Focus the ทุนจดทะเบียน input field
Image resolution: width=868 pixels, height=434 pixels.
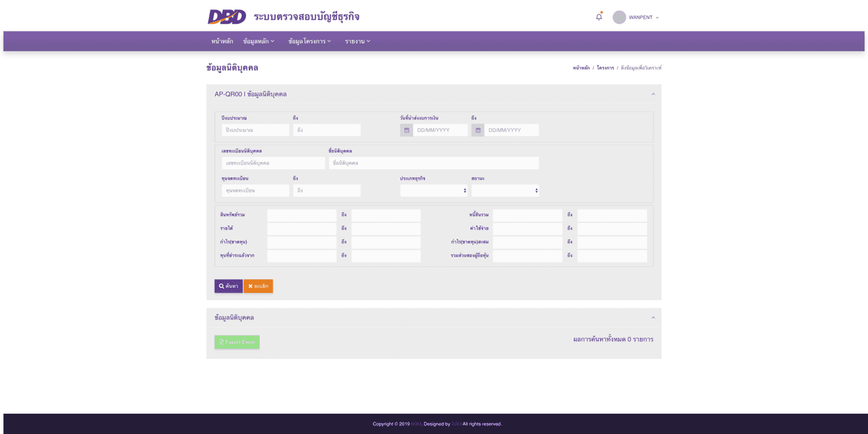255,190
